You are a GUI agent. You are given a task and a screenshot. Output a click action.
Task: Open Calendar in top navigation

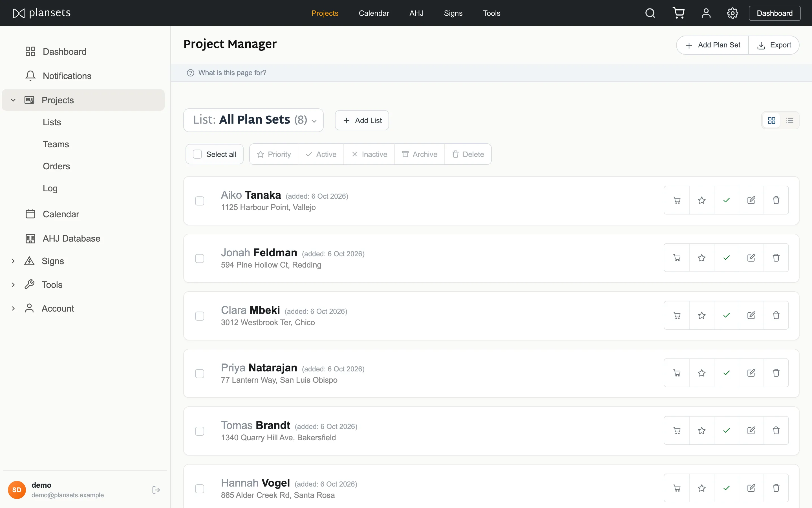click(x=374, y=13)
